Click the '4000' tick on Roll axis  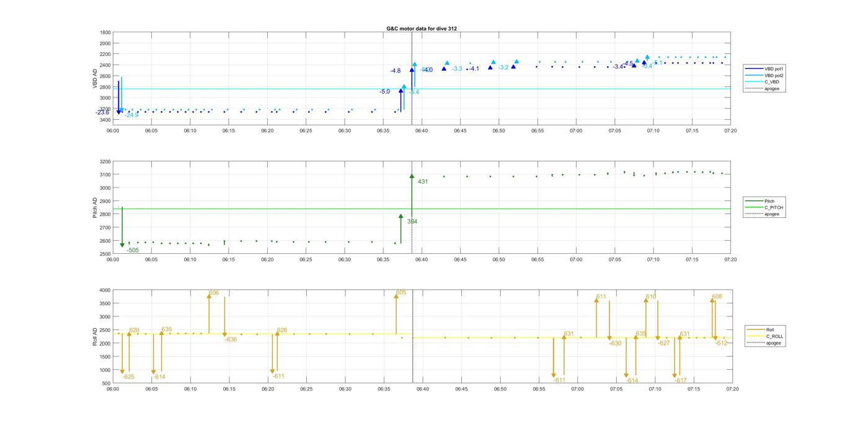(105, 290)
